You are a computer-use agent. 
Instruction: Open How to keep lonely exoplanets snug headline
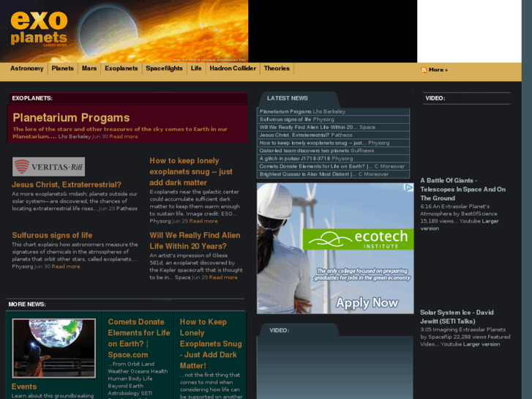pos(191,171)
